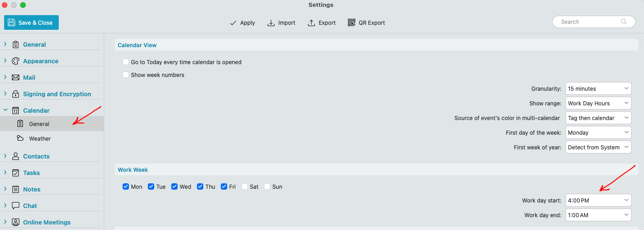The image size is (644, 230).
Task: Click the Mail envelope icon in sidebar
Action: pyautogui.click(x=16, y=77)
